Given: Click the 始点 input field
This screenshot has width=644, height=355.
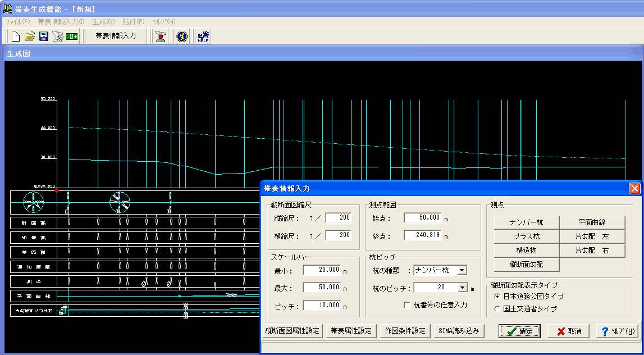Looking at the screenshot, I should [422, 218].
